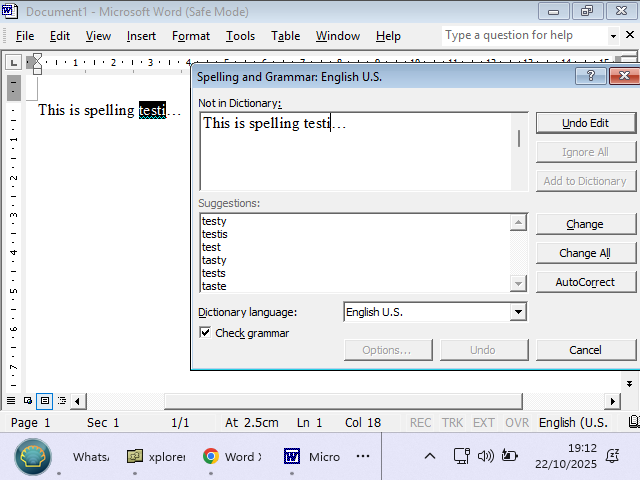The height and width of the screenshot is (480, 640).
Task: Close the document with menu bar X
Action: (x=630, y=36)
